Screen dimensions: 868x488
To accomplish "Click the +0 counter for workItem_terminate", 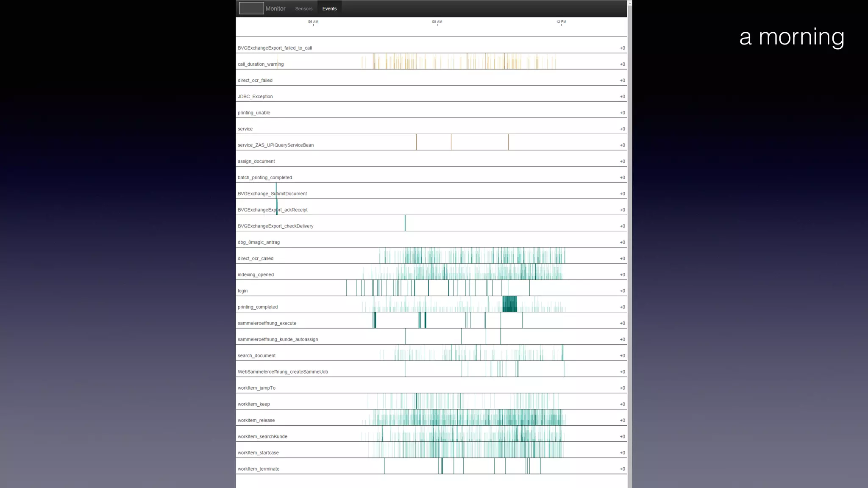I will [x=622, y=469].
